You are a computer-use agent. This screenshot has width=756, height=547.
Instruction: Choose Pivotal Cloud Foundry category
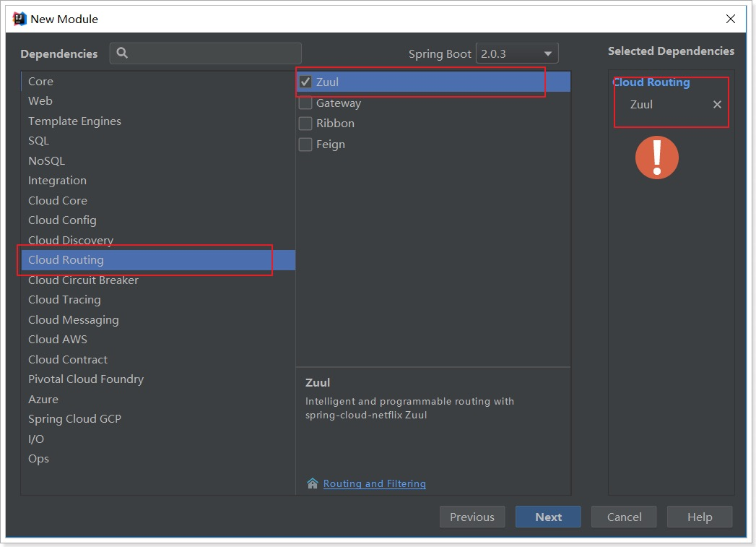(x=158, y=379)
